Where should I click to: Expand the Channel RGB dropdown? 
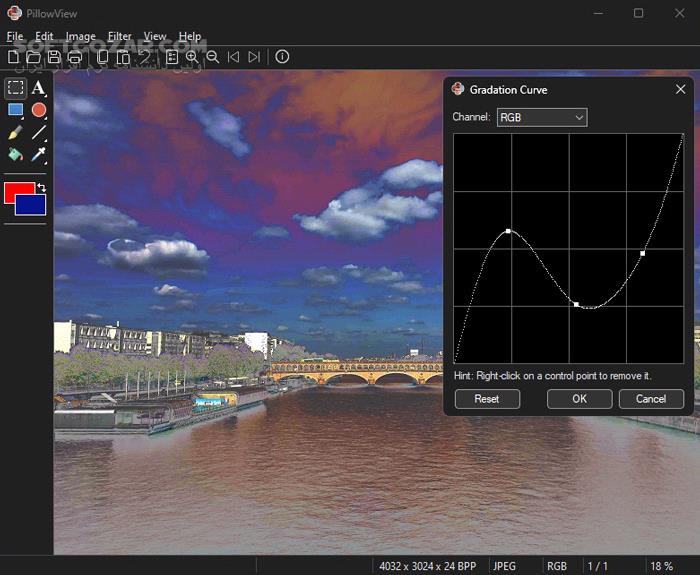(x=541, y=118)
